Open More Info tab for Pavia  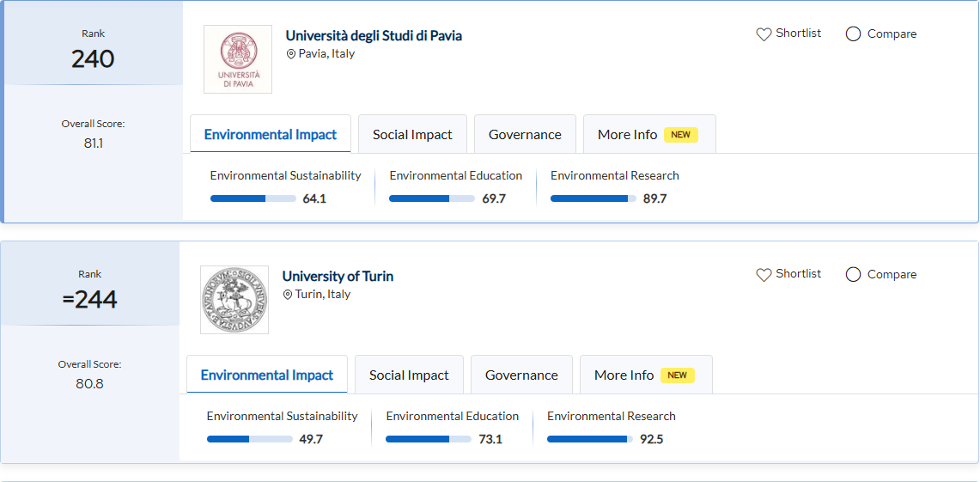coord(648,135)
